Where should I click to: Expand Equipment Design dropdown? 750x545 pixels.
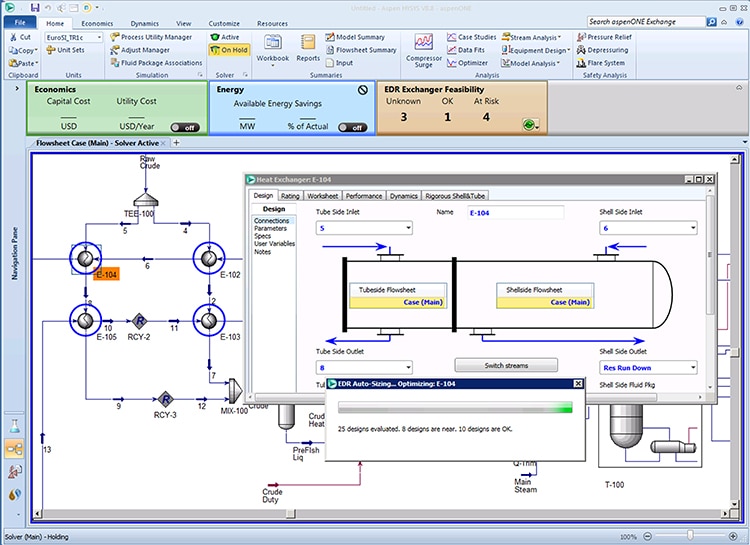[536, 50]
